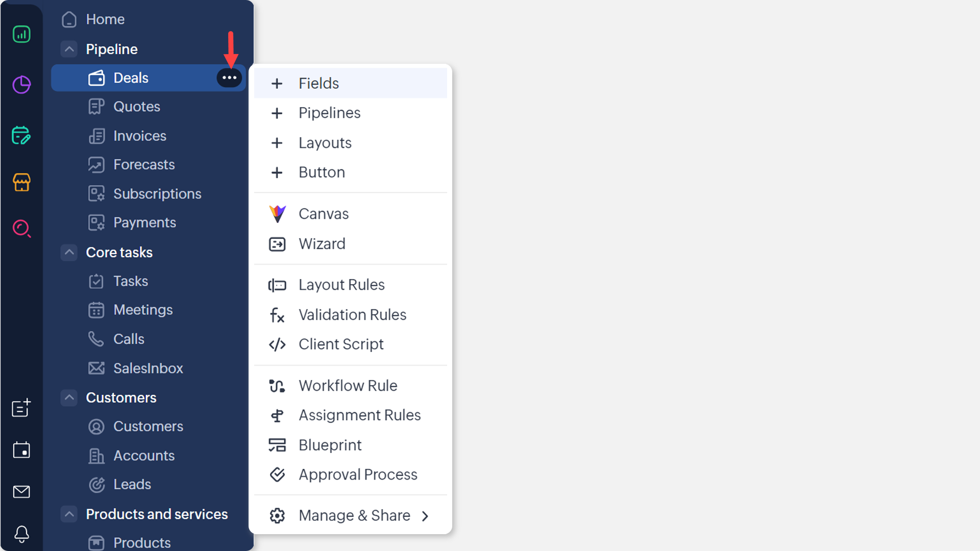
Task: Go to Home in sidebar
Action: (x=105, y=19)
